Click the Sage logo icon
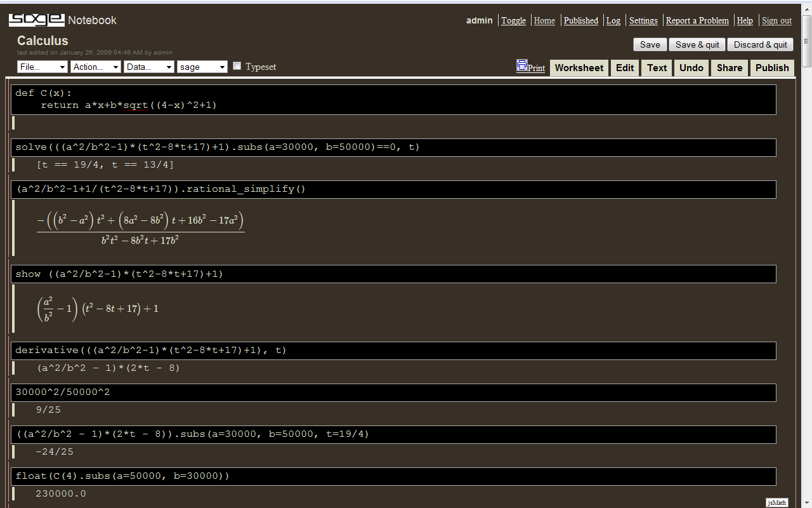 [36, 20]
